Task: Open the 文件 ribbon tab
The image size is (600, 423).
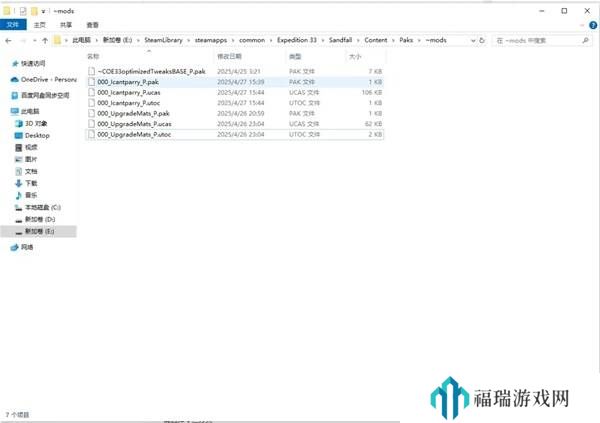Action: [x=13, y=25]
